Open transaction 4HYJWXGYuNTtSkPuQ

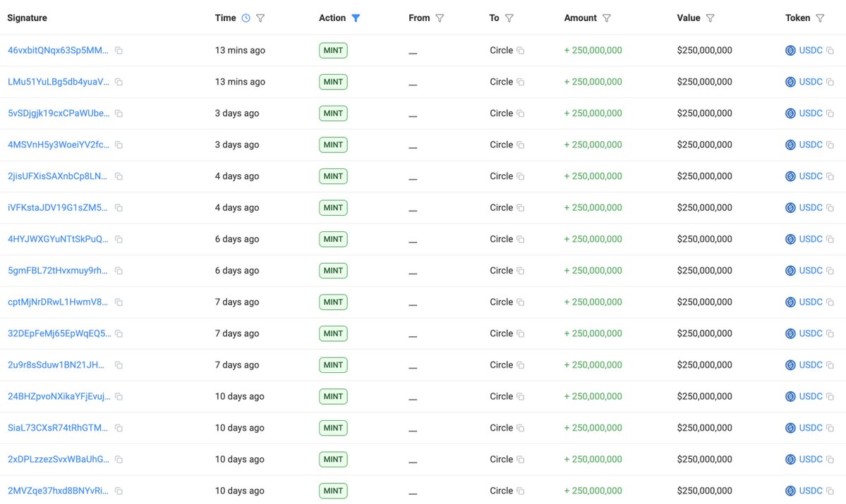[58, 240]
